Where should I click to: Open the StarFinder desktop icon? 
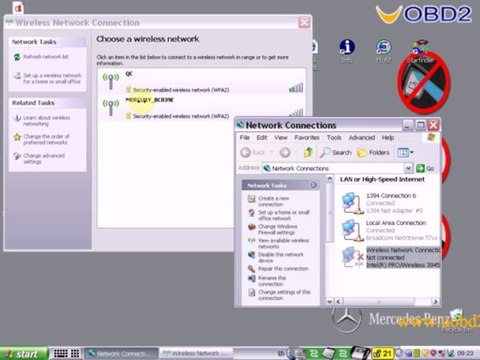tap(421, 51)
